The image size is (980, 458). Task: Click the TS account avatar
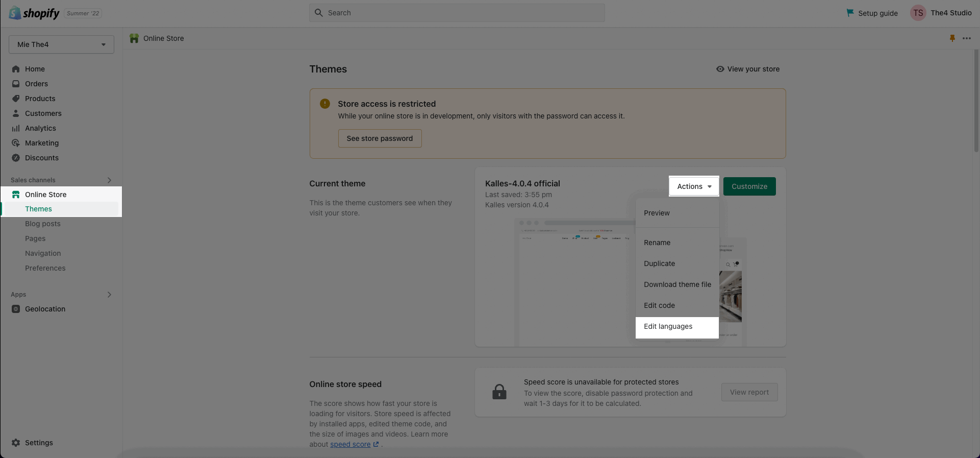918,13
